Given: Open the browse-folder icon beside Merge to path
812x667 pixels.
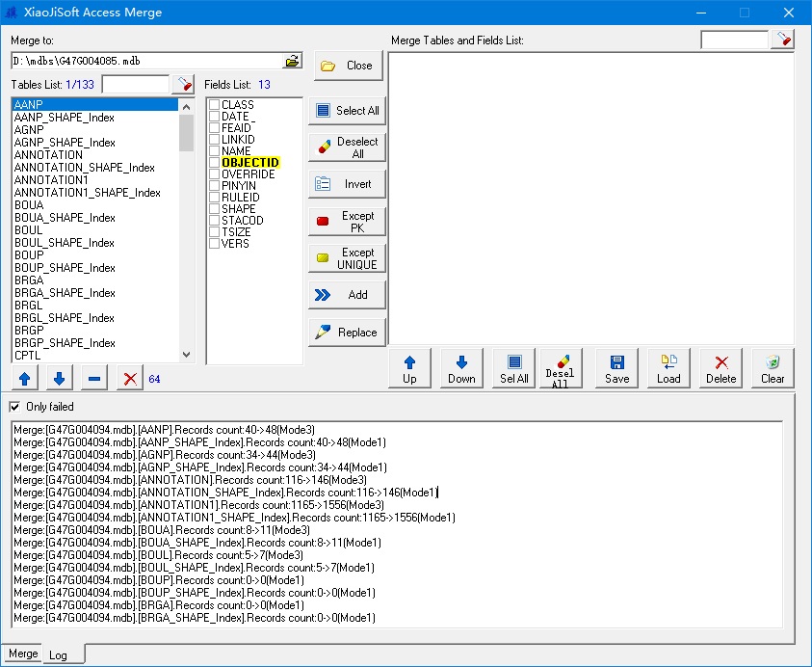Looking at the screenshot, I should 292,61.
